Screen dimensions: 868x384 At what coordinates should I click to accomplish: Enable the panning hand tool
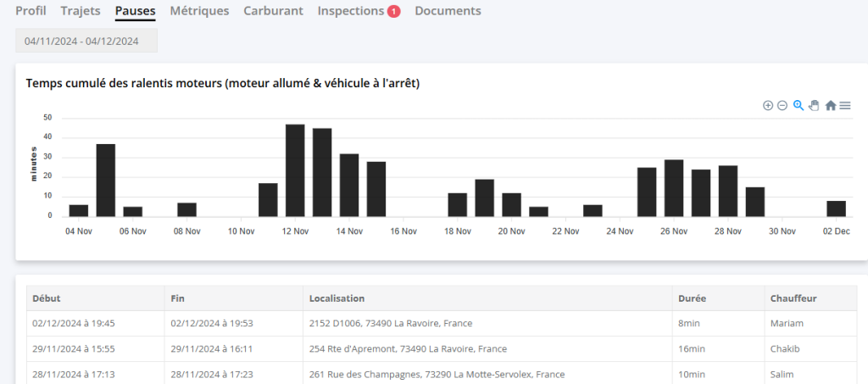point(814,106)
